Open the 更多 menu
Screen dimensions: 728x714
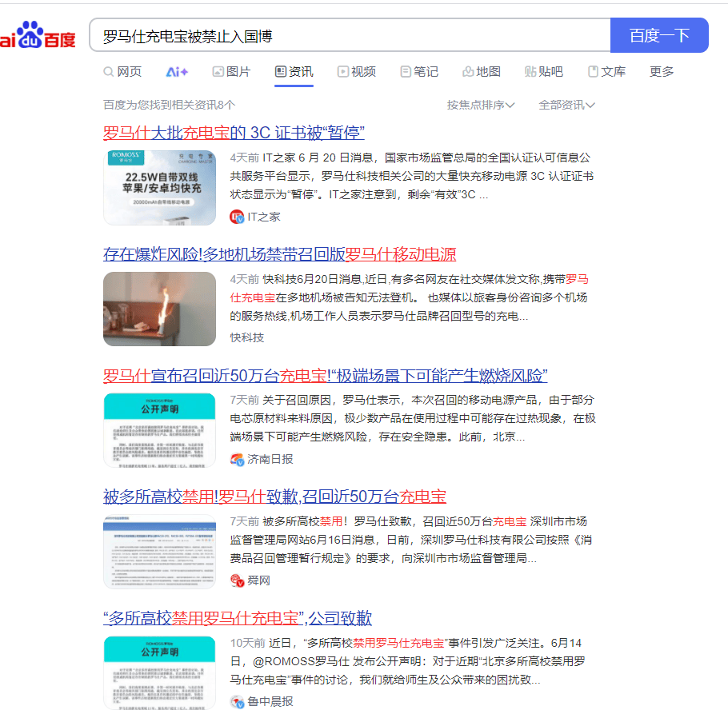(x=662, y=72)
